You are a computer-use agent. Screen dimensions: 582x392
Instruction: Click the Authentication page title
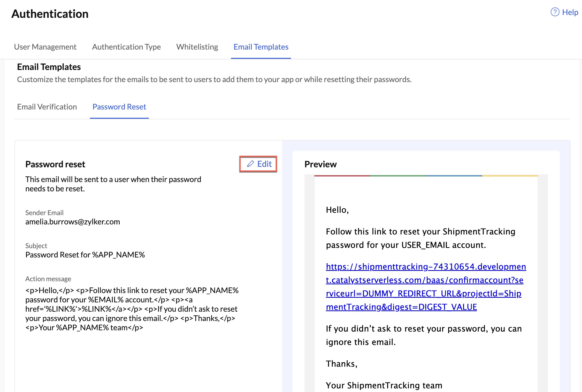(50, 14)
